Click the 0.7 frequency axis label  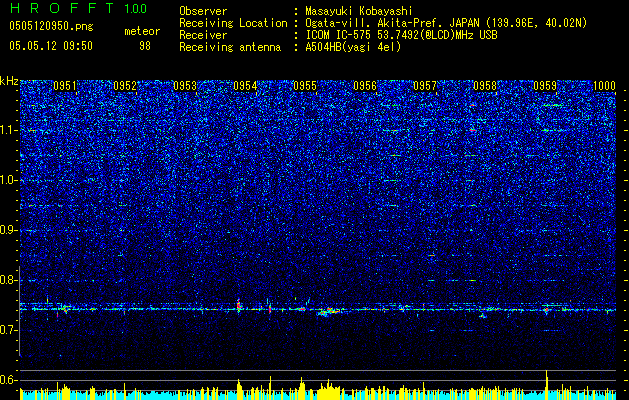(x=8, y=330)
